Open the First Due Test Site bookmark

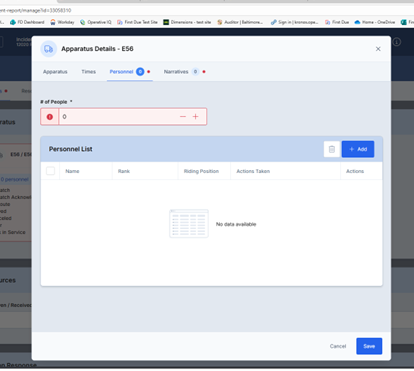(x=137, y=22)
